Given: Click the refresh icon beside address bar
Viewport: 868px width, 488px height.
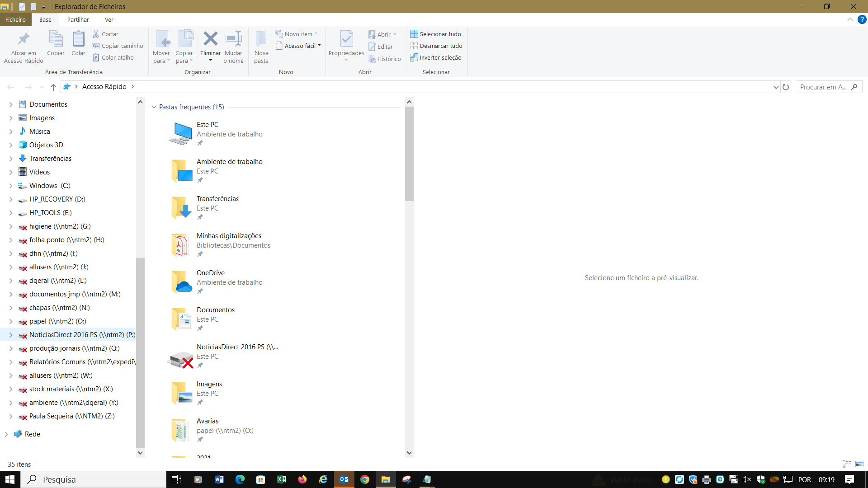Looking at the screenshot, I should tap(786, 87).
